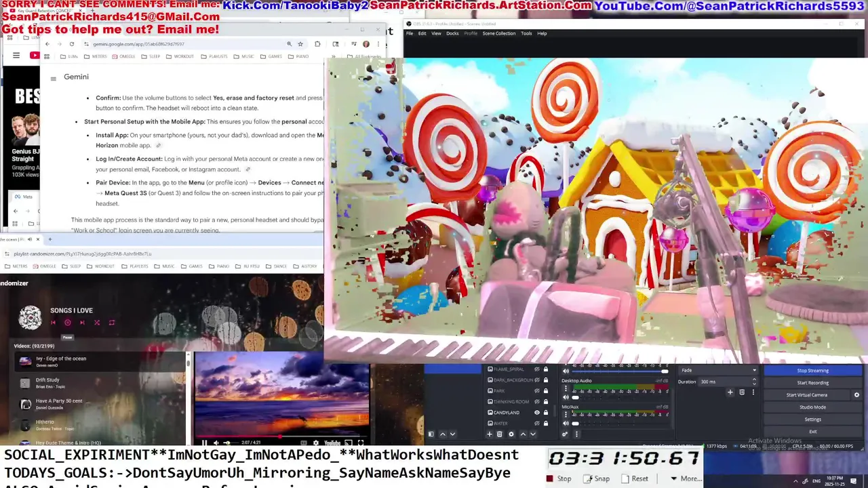Show the hidden PARK source
This screenshot has width=868, height=488.
pyautogui.click(x=537, y=391)
